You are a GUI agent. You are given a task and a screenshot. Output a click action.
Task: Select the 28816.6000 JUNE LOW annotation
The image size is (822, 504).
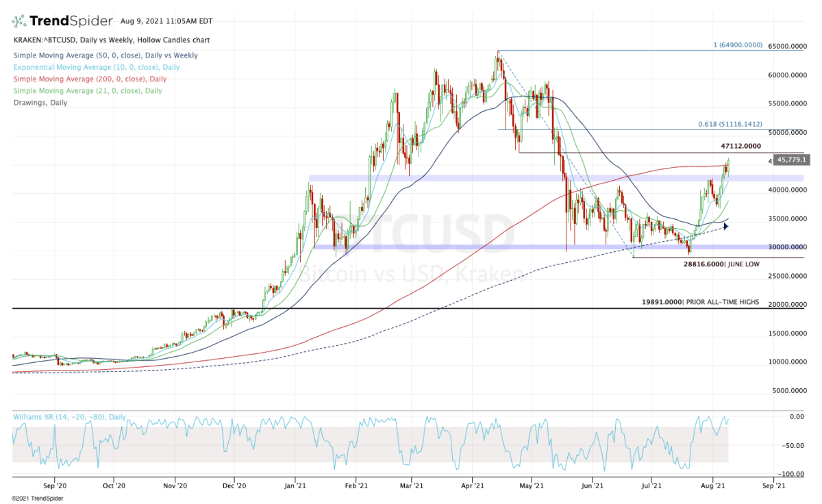click(x=723, y=264)
